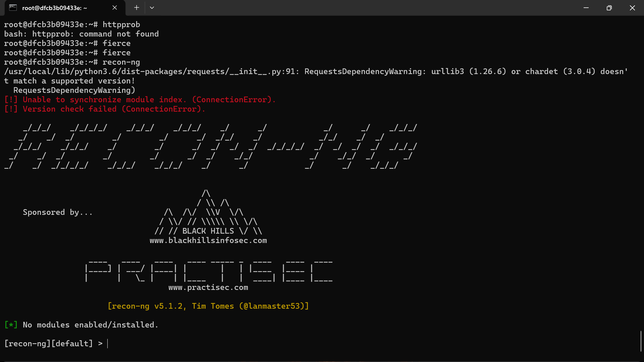Click the recon-ng command prompt cursor
Screen dimensions: 644x362
108,343
